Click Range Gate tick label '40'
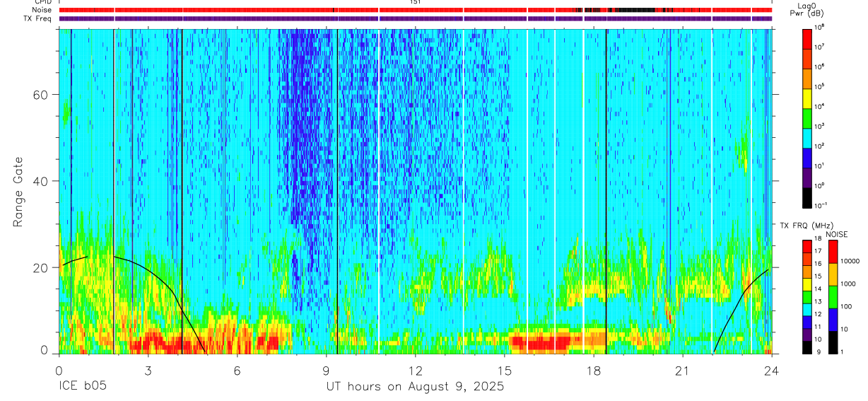868x401 pixels. pos(41,181)
